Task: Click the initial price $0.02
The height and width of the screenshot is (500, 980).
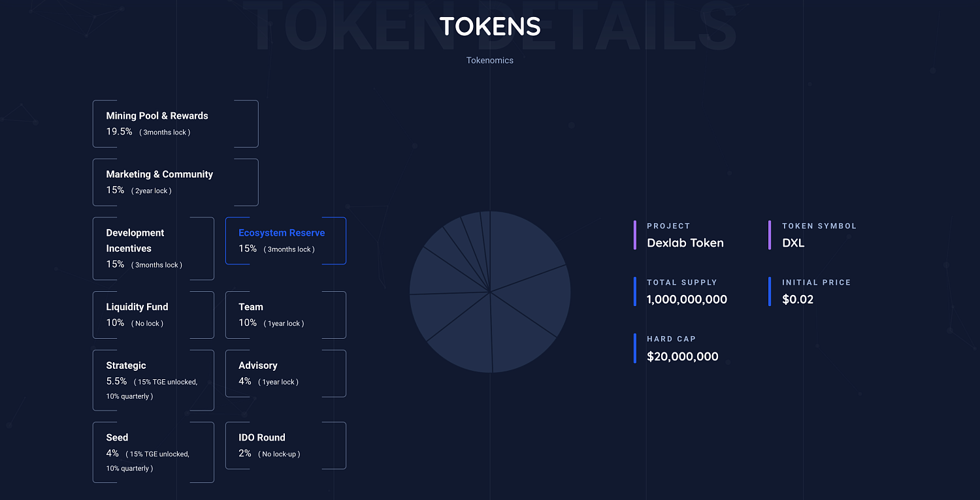Action: coord(798,300)
